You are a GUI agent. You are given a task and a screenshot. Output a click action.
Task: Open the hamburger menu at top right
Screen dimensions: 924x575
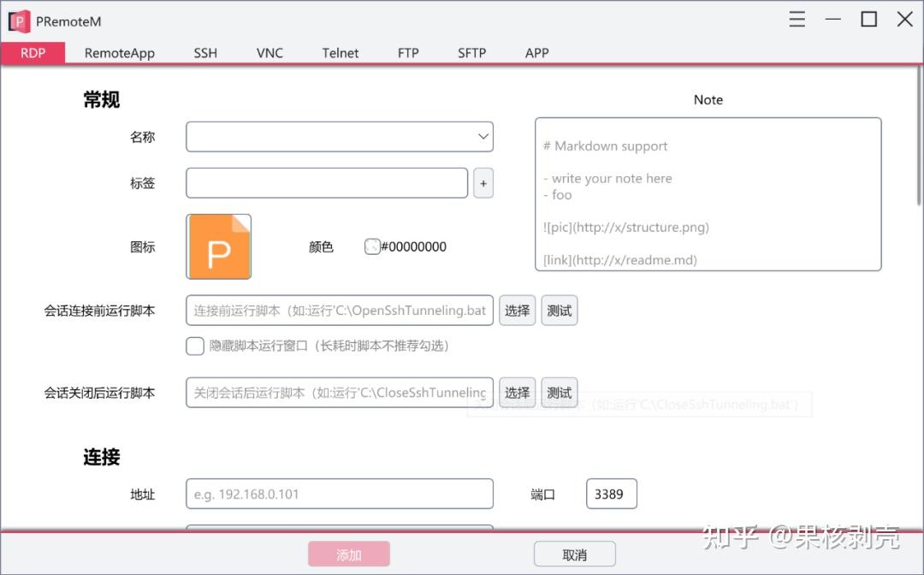pyautogui.click(x=797, y=19)
